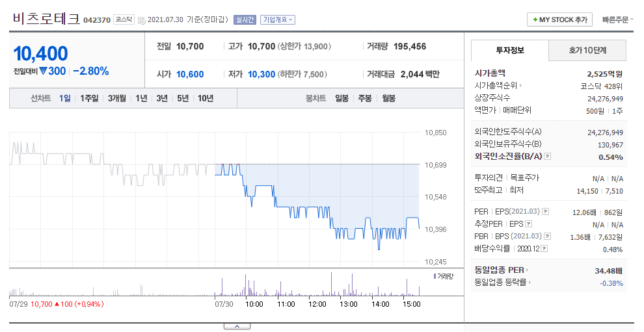Click the change rate −2.80%
644x332 pixels.
coord(91,71)
